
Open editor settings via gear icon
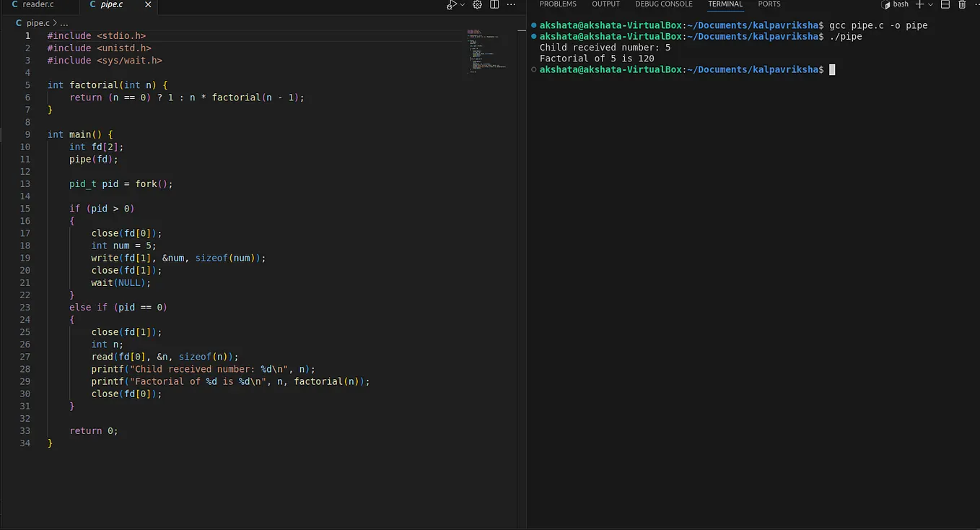[x=476, y=5]
